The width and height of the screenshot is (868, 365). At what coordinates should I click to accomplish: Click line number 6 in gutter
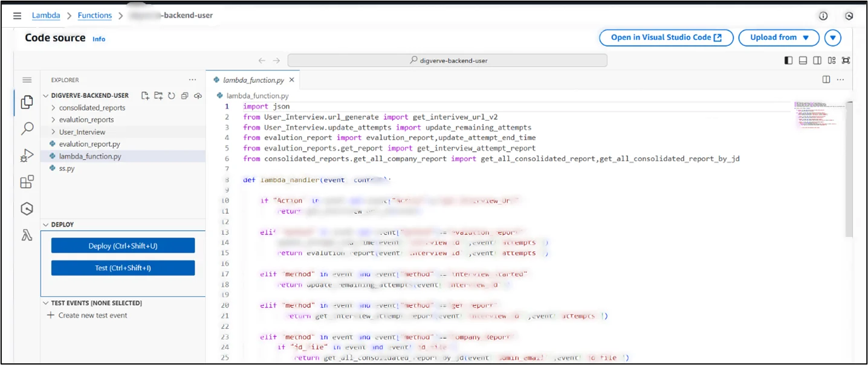coord(227,159)
